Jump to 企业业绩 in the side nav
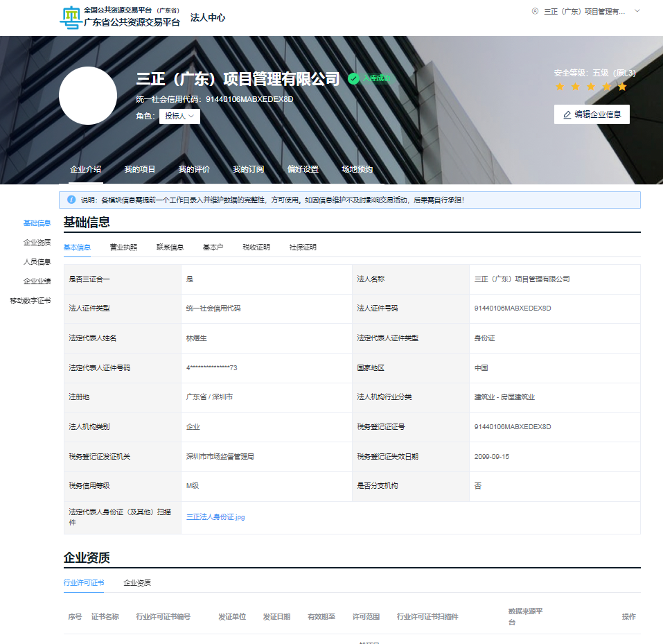663x644 pixels. (37, 281)
